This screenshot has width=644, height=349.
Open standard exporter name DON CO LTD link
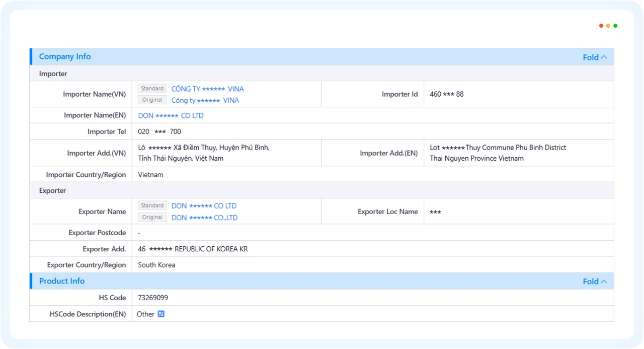tap(204, 205)
